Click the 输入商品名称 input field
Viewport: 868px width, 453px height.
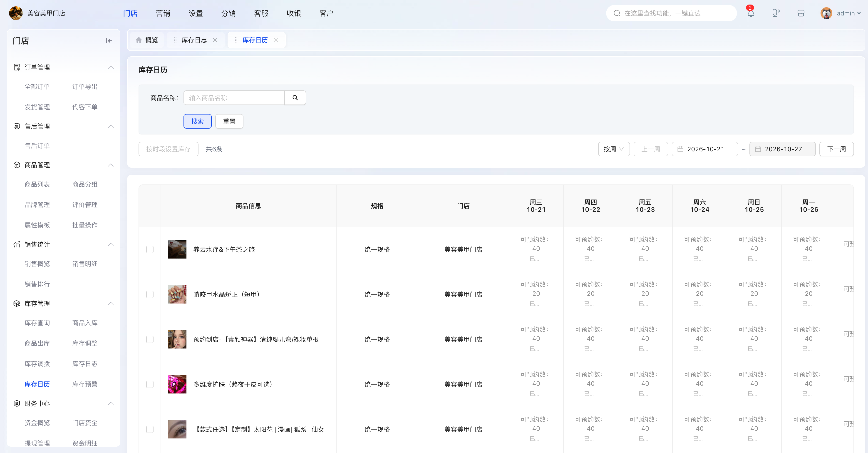[234, 98]
